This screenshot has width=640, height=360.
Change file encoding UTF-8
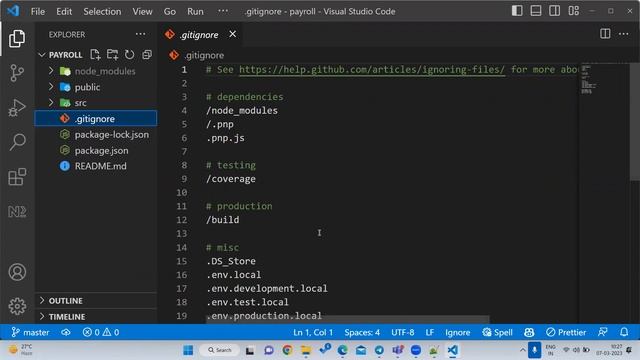pos(402,332)
